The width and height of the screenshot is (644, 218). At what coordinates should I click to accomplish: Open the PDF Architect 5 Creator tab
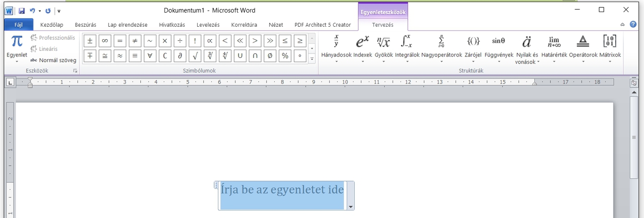[x=323, y=25]
